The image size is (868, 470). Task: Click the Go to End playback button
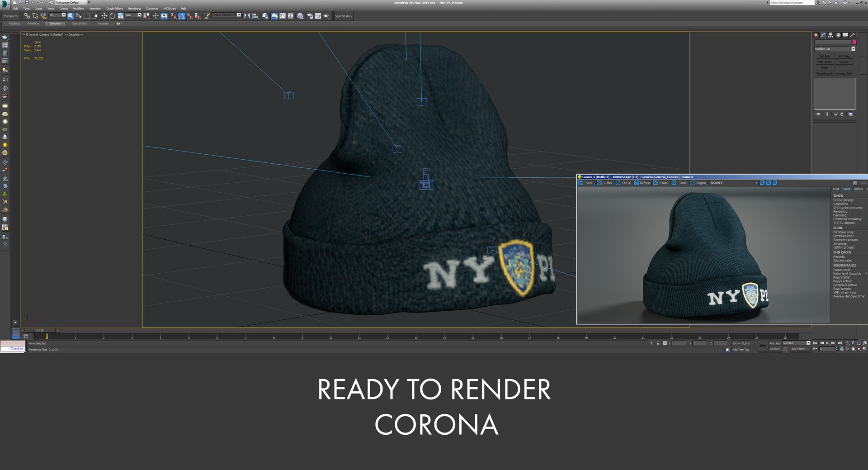[x=840, y=343]
